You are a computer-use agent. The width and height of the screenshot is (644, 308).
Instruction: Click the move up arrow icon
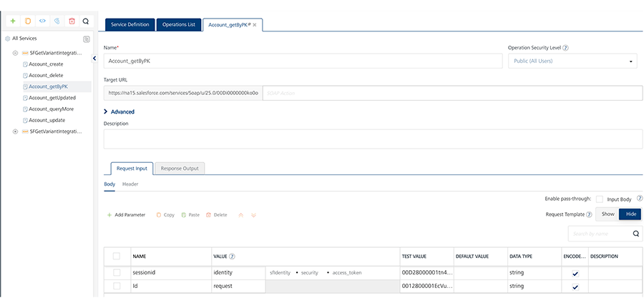pyautogui.click(x=241, y=214)
